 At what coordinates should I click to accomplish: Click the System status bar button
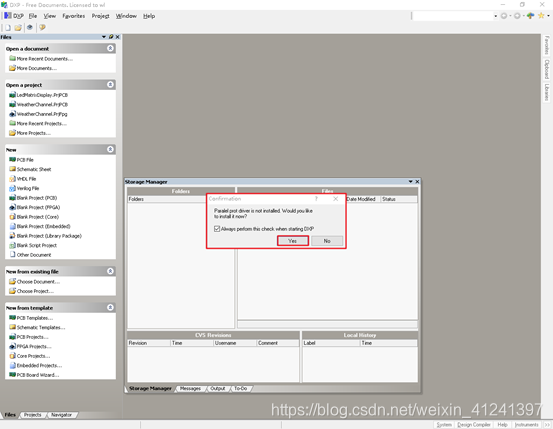[444, 425]
